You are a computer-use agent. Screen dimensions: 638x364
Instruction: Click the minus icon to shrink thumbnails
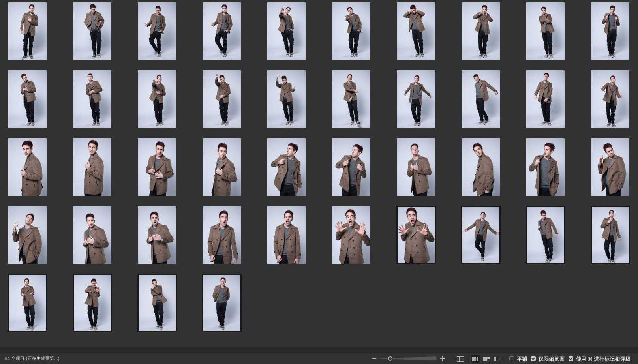tap(374, 359)
